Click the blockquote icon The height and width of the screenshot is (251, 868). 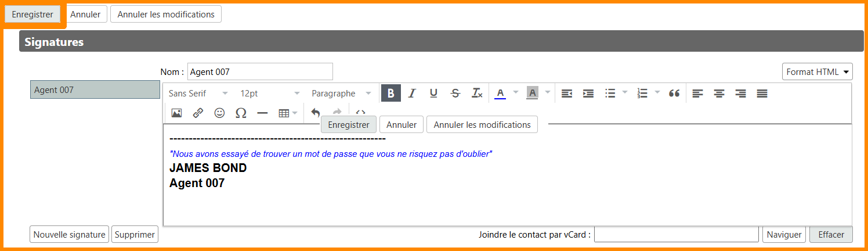pos(674,94)
